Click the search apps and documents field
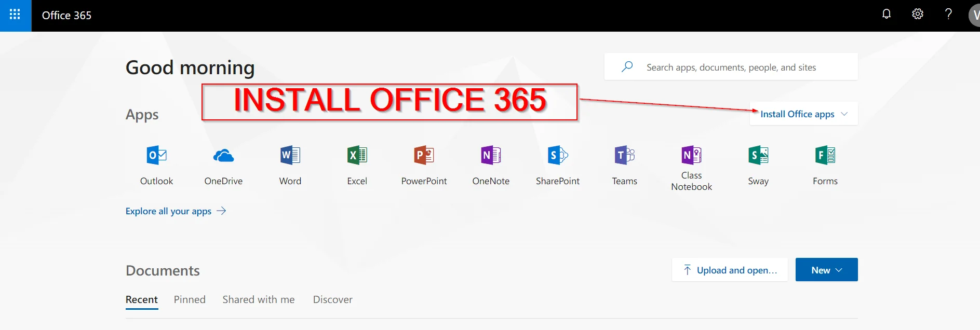The width and height of the screenshot is (980, 330). click(x=731, y=66)
